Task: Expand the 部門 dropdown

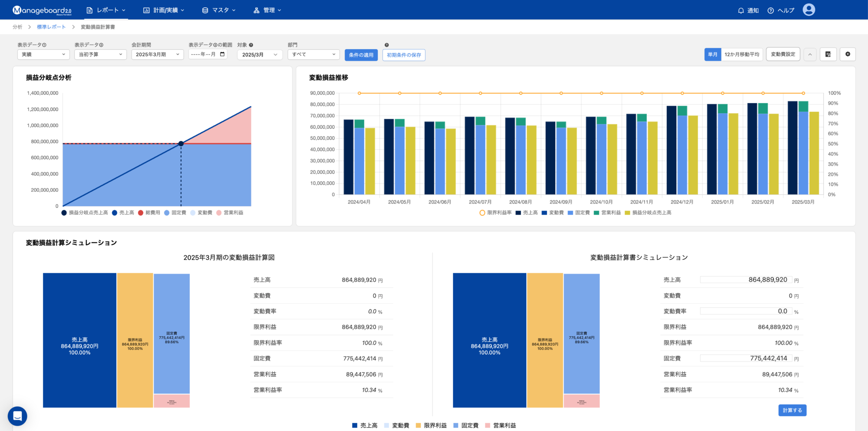Action: coord(313,54)
